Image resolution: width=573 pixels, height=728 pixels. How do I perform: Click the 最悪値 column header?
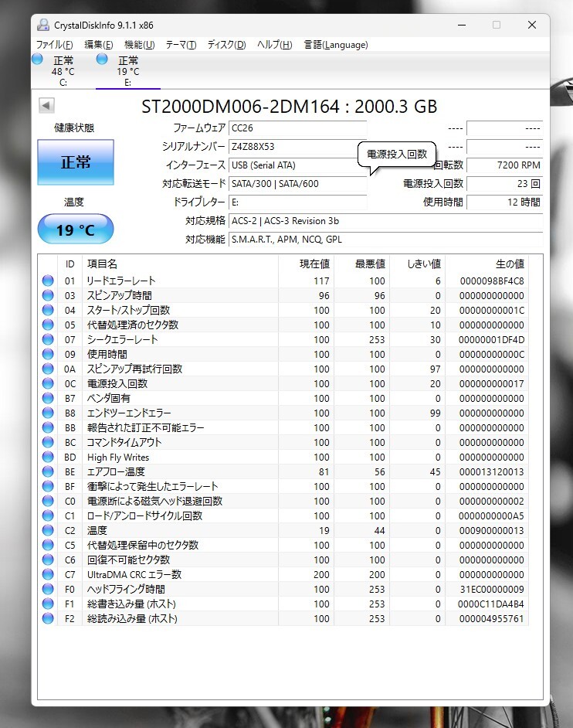(362, 264)
